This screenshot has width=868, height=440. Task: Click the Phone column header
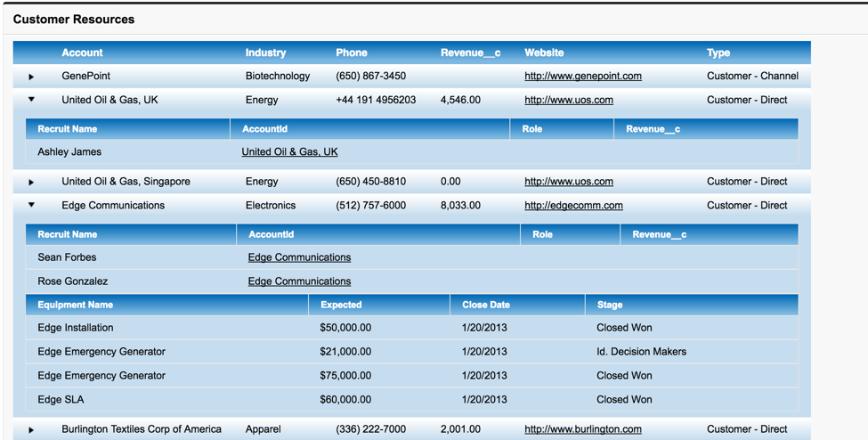click(352, 53)
